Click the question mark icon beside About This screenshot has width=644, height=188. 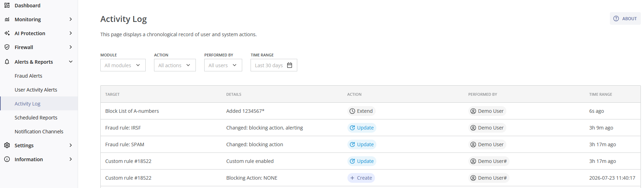[x=616, y=18]
